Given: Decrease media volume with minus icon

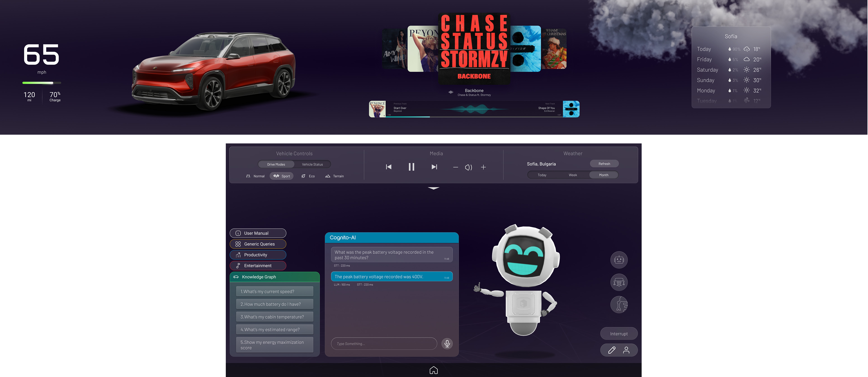Looking at the screenshot, I should pos(455,167).
